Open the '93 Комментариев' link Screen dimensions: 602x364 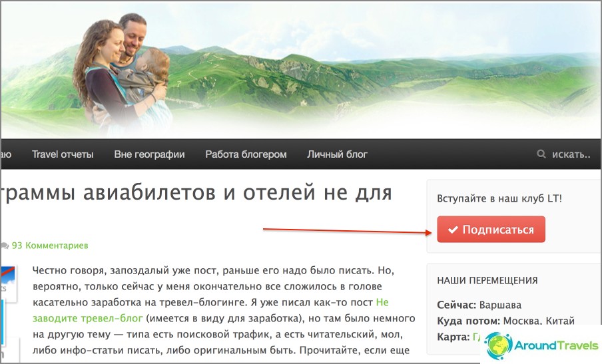(50, 246)
